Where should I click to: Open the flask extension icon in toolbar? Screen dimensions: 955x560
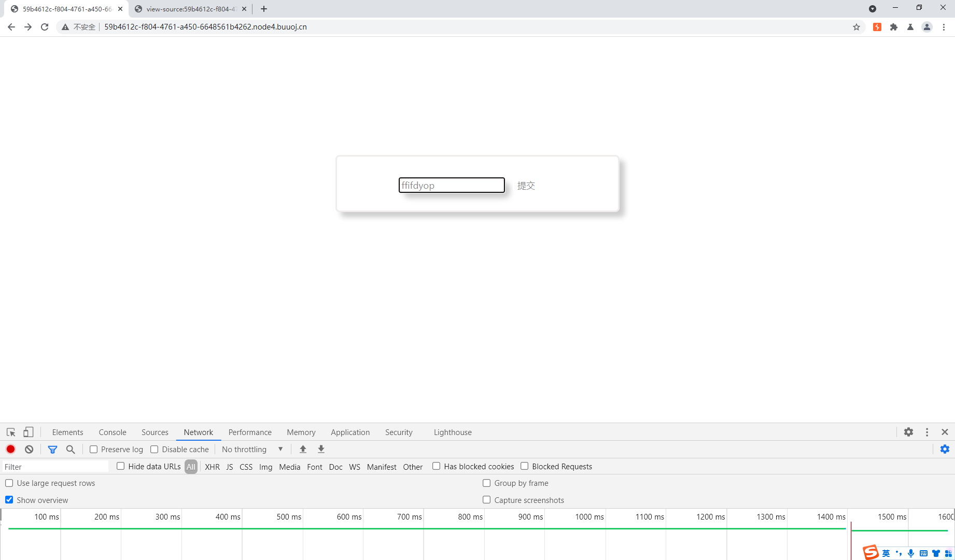pos(910,27)
